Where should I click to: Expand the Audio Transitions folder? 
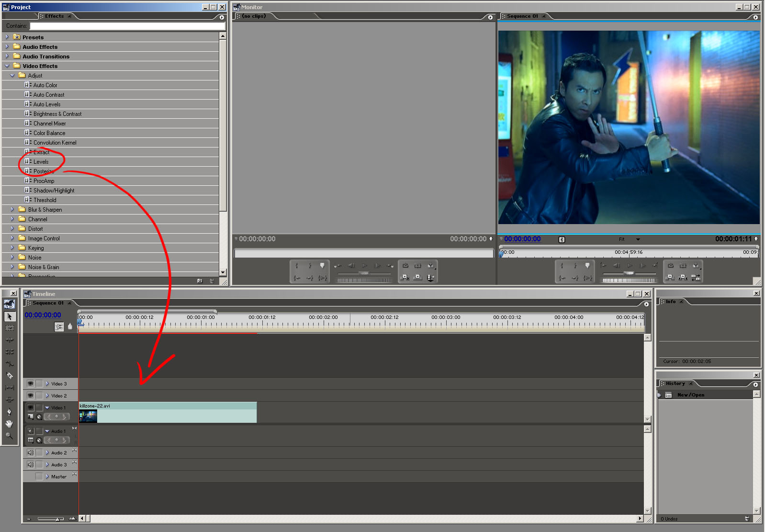click(7, 56)
